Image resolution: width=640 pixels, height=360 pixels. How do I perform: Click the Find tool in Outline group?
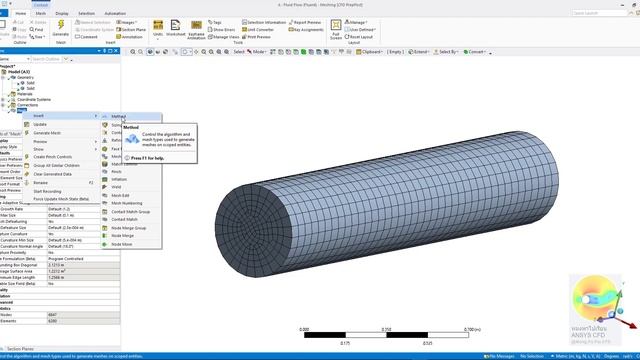pos(36,29)
